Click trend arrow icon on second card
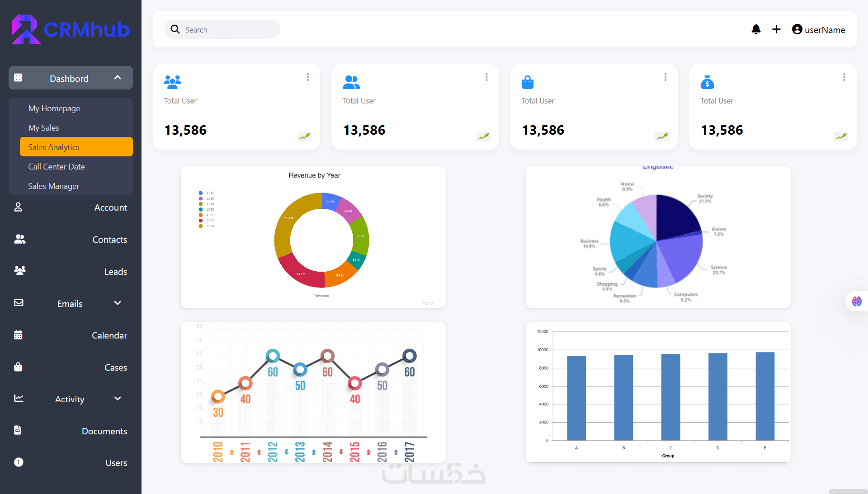Viewport: 868px width, 494px height. 483,136
